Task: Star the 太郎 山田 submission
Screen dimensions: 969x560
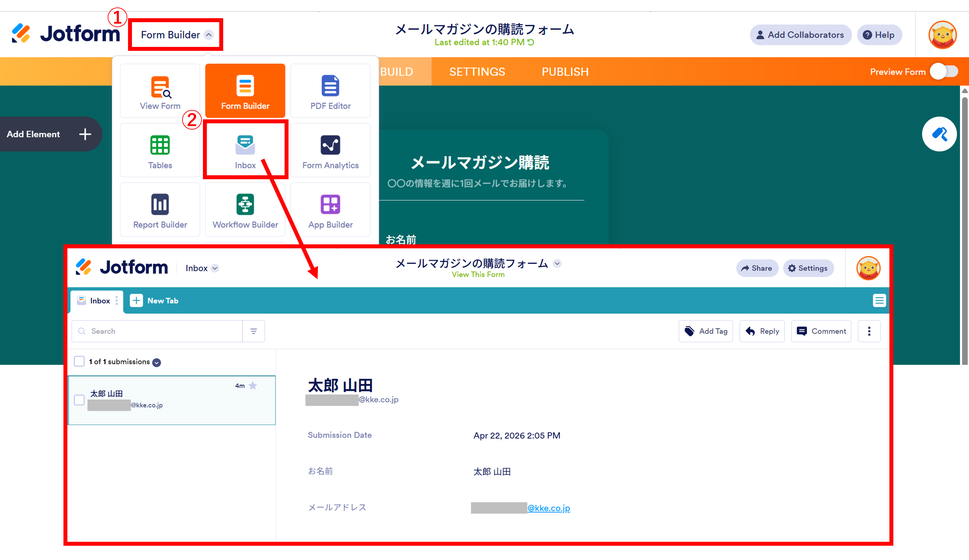Action: [x=253, y=385]
